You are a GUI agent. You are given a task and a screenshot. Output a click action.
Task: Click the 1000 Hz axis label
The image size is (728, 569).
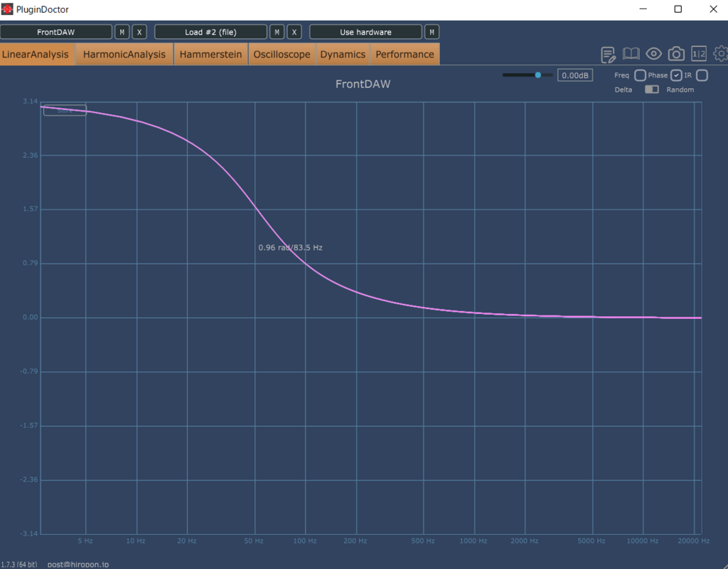coord(473,541)
